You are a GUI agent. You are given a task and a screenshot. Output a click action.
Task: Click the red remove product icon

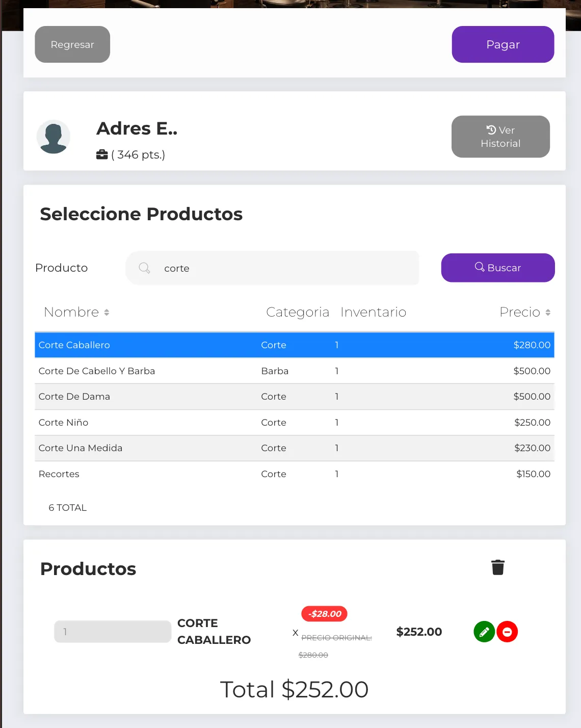tap(507, 632)
